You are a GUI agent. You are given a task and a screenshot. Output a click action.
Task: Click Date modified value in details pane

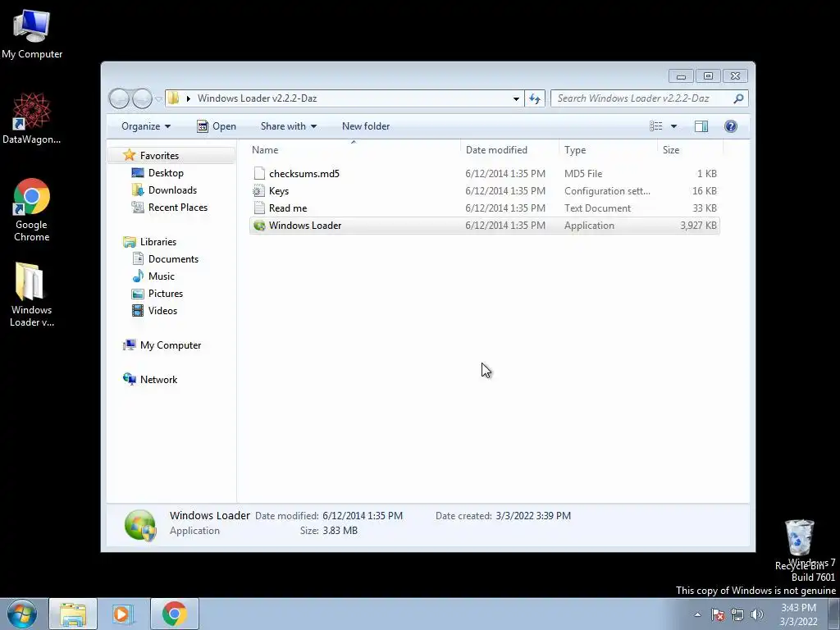pos(362,516)
